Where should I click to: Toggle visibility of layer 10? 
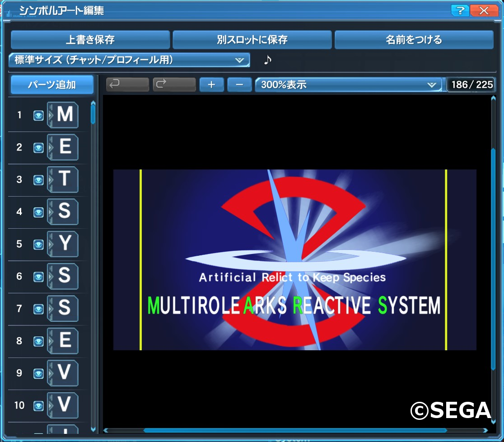(x=38, y=406)
